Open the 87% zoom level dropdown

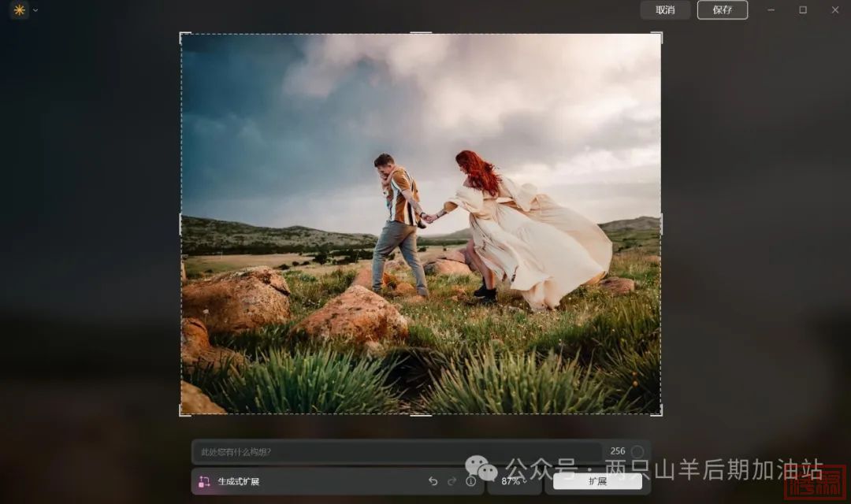pos(514,481)
